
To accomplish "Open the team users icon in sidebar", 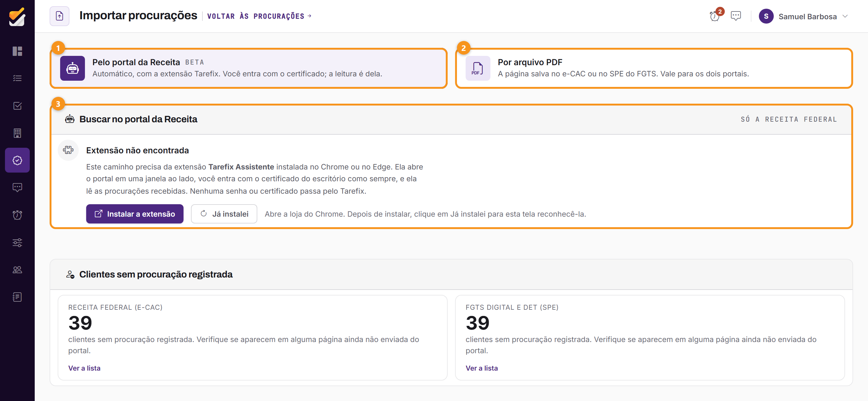I will tap(17, 270).
